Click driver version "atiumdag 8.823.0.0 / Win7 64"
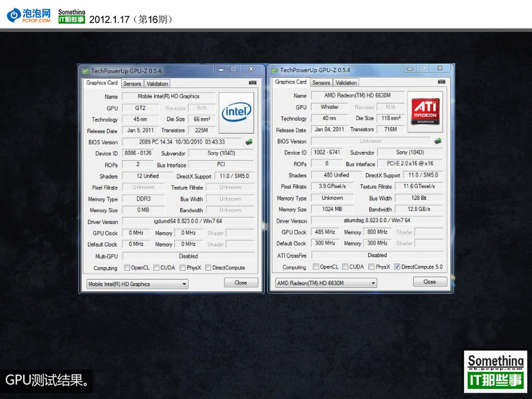The height and width of the screenshot is (399, 532). tap(377, 220)
